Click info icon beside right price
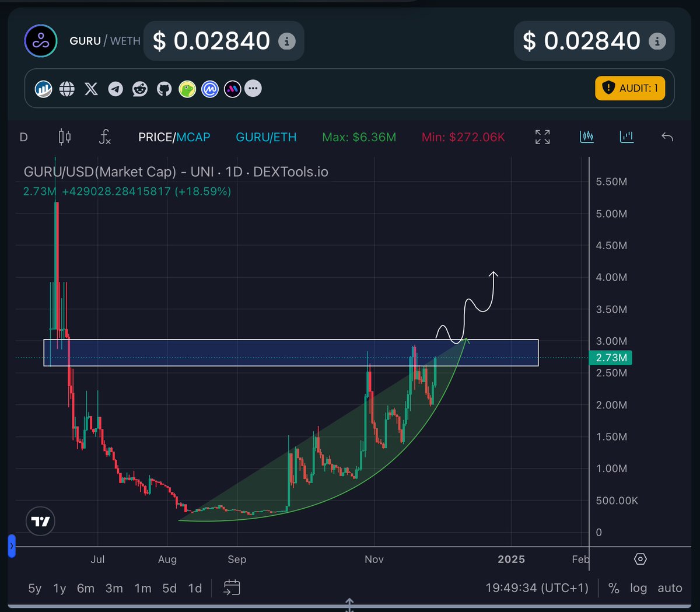Viewport: 700px width, 612px height. 657,41
